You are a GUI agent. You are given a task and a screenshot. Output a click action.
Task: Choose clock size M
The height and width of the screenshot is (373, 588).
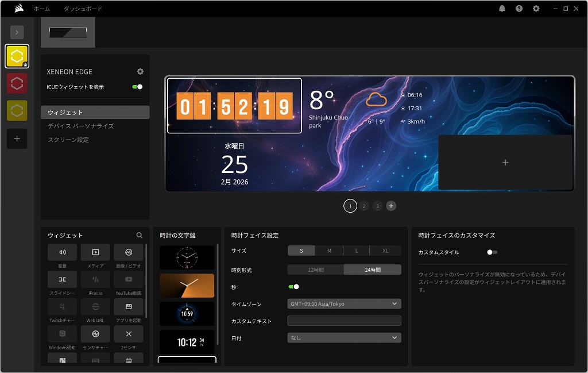(x=329, y=251)
